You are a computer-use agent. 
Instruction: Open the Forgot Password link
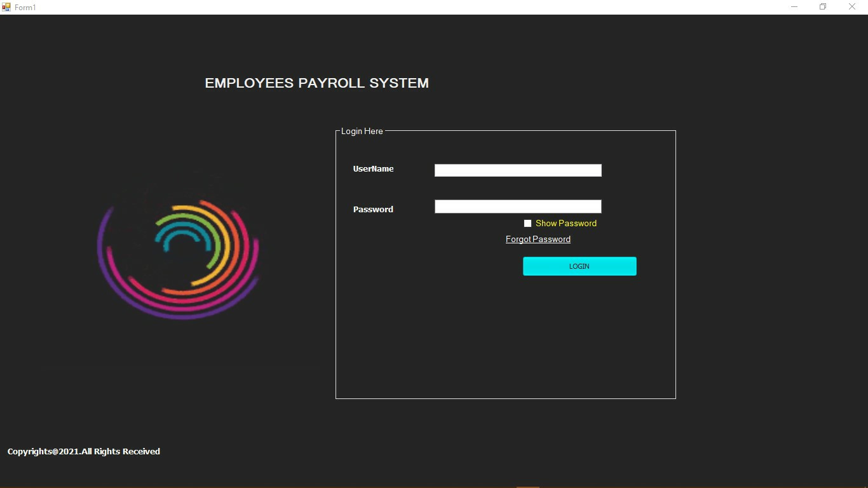[538, 239]
